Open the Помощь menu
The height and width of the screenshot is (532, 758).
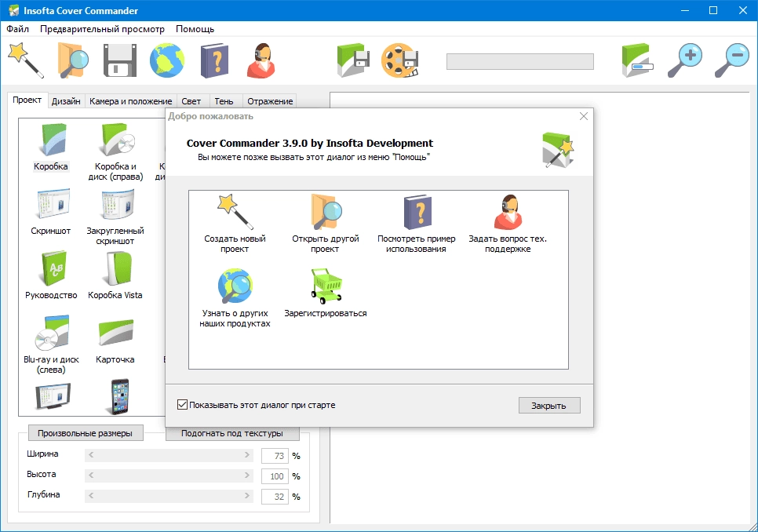click(195, 29)
